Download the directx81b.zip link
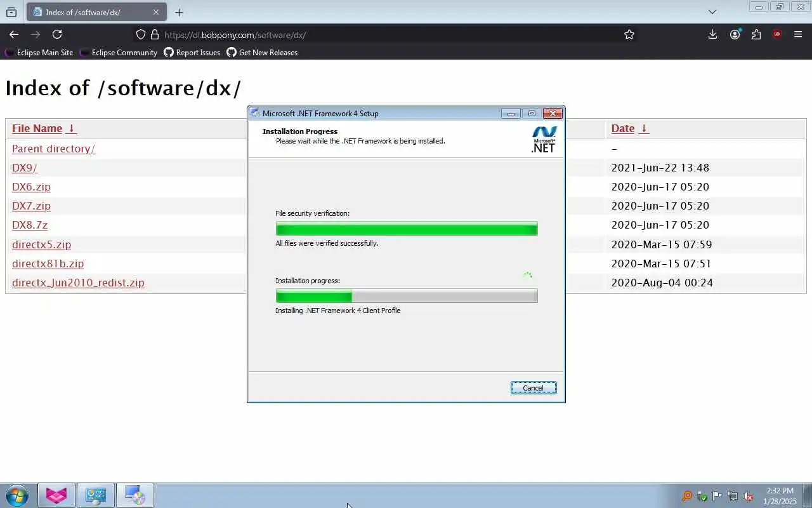This screenshot has width=812, height=508. click(48, 264)
